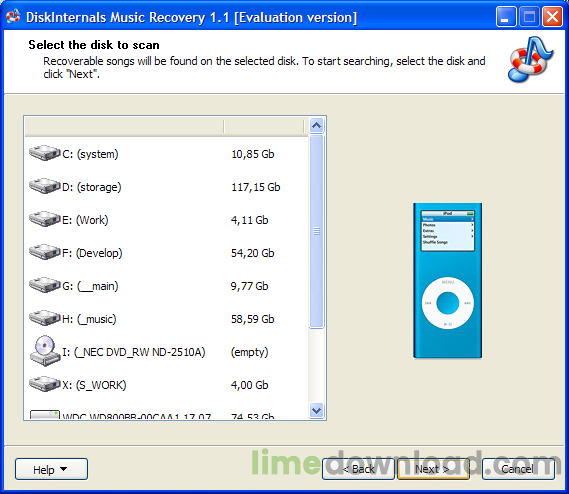Pick the F: (Develop) drive icon
This screenshot has height=494, width=569.
tap(45, 252)
